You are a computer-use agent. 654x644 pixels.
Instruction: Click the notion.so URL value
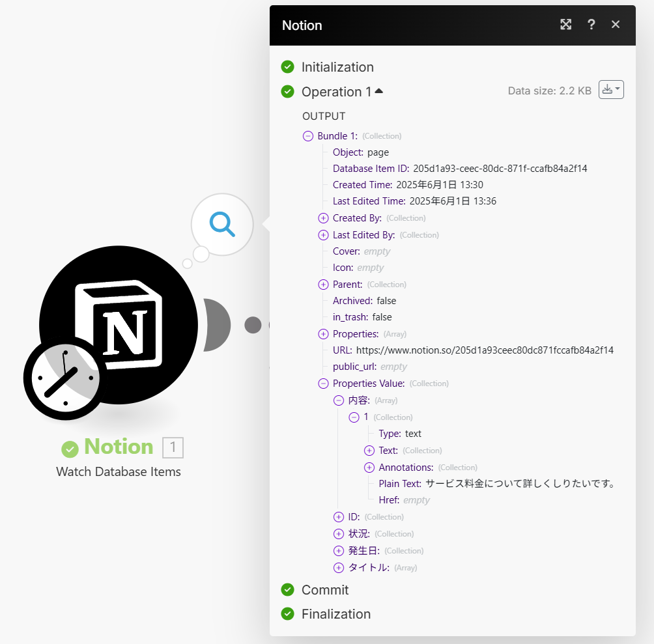(485, 350)
